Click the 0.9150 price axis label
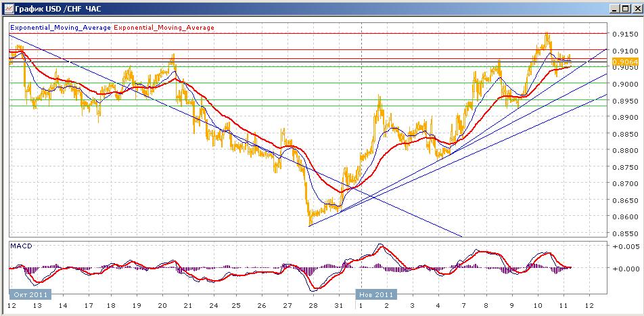Image resolution: width=644 pixels, height=316 pixels. (x=625, y=34)
